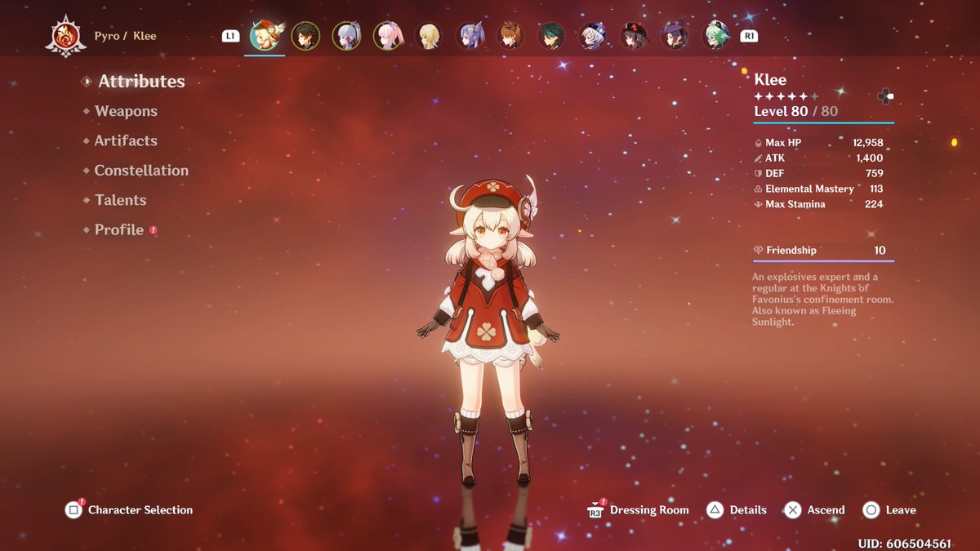This screenshot has height=551, width=980.
Task: Select Sucrose's mint-haired portrait
Action: pos(716,36)
